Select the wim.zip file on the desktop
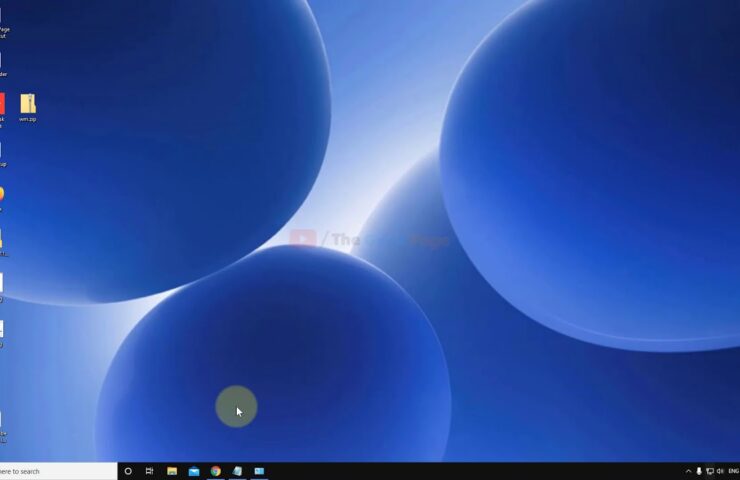Screen dimensions: 740x480 point(28,105)
